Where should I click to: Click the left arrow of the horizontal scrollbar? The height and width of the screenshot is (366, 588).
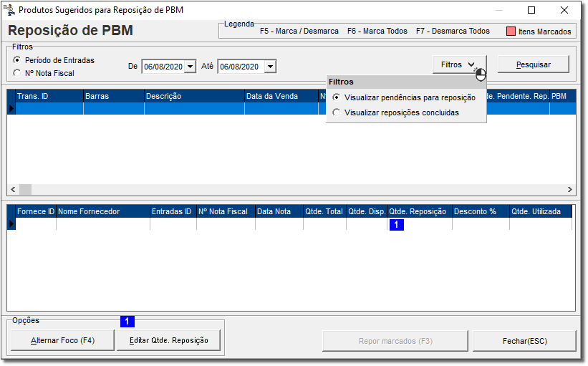(x=13, y=189)
